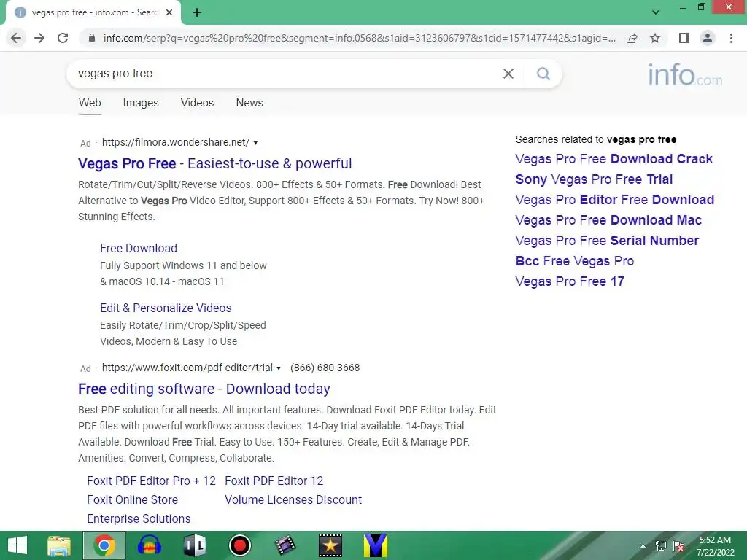Image resolution: width=747 pixels, height=560 pixels.
Task: Open Free editing software Download today
Action: (204, 389)
